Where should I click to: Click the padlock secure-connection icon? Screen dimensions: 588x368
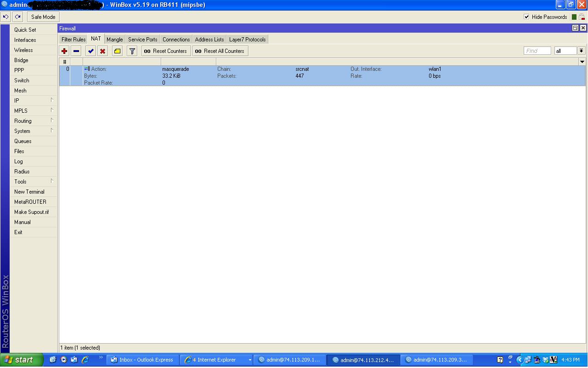(x=582, y=17)
